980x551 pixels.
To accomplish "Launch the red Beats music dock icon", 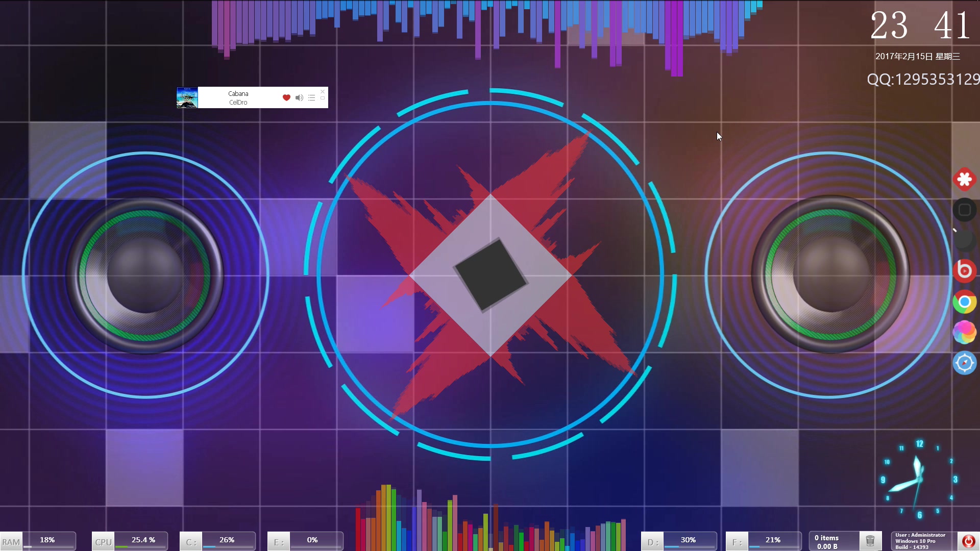I will (964, 270).
